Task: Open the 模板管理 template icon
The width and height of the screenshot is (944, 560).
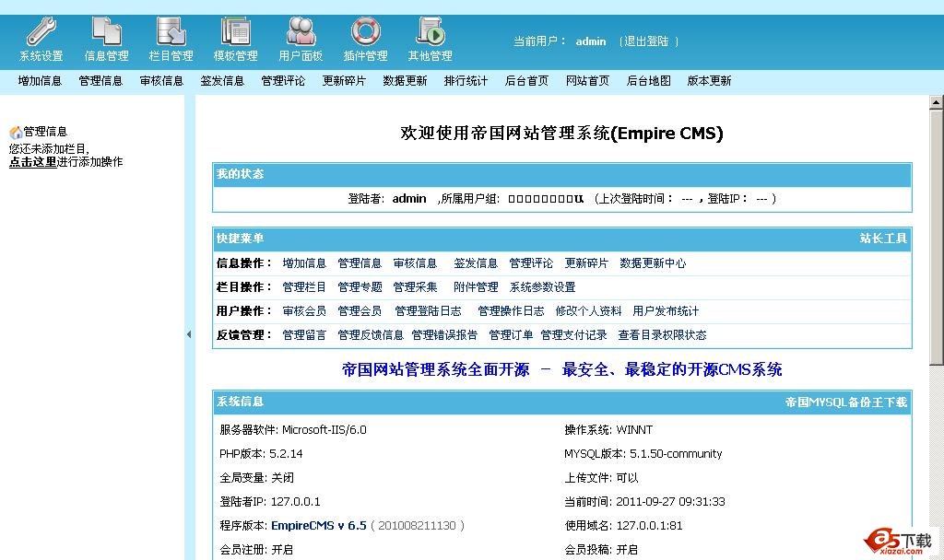Action: [x=235, y=31]
